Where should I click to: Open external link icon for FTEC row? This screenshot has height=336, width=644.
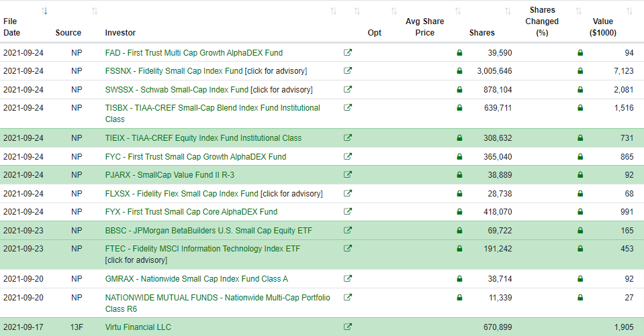point(347,248)
